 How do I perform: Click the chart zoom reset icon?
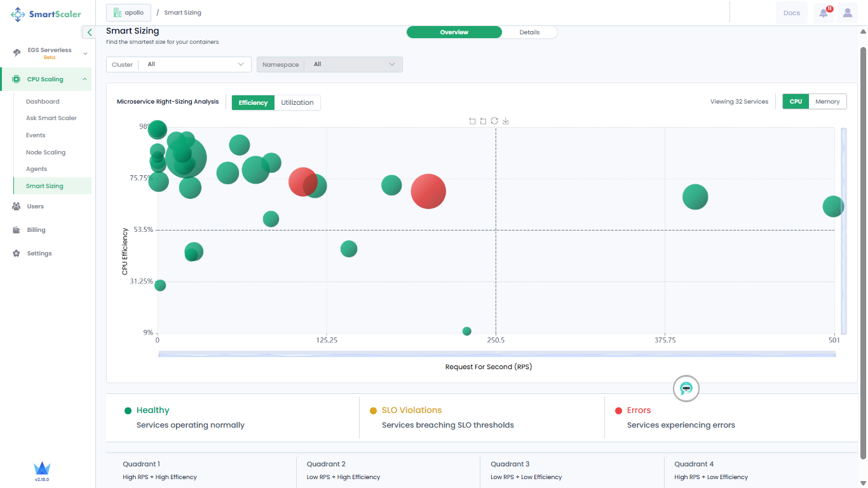click(x=483, y=121)
